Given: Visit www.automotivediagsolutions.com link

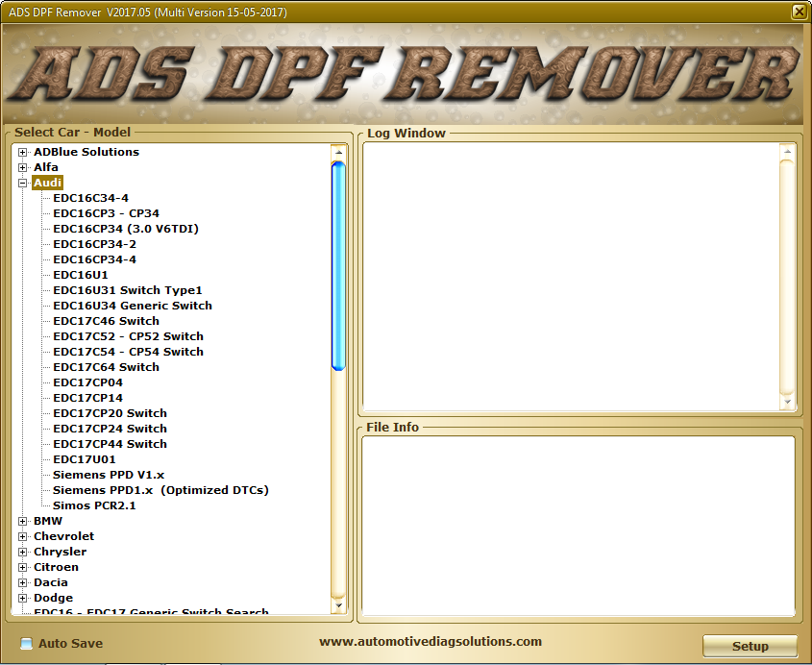Looking at the screenshot, I should pyautogui.click(x=431, y=642).
